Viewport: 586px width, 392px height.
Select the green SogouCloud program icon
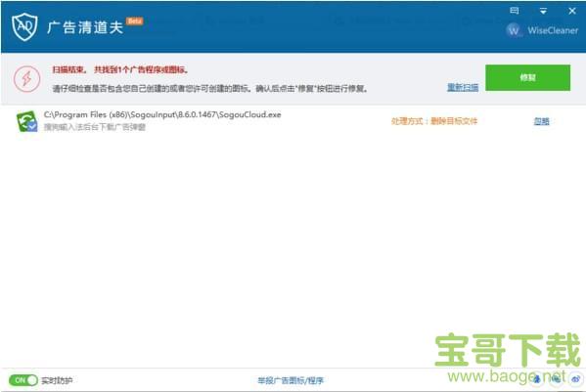(x=27, y=121)
